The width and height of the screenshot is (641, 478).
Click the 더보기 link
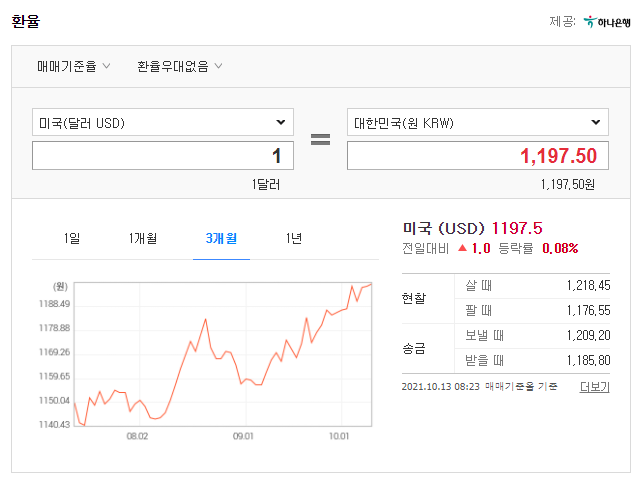point(594,387)
